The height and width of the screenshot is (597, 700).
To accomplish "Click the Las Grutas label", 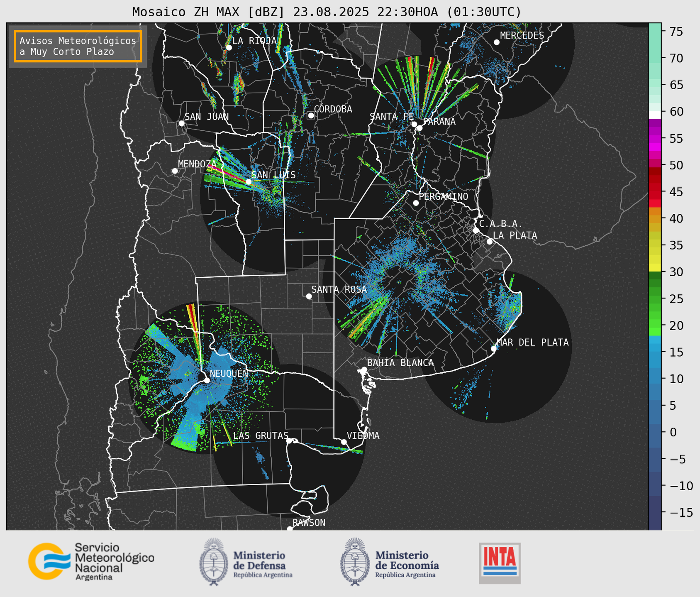I will tap(260, 436).
